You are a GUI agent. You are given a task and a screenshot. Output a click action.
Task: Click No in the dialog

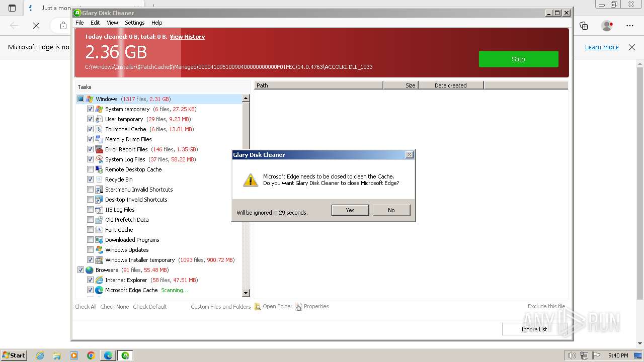click(391, 210)
